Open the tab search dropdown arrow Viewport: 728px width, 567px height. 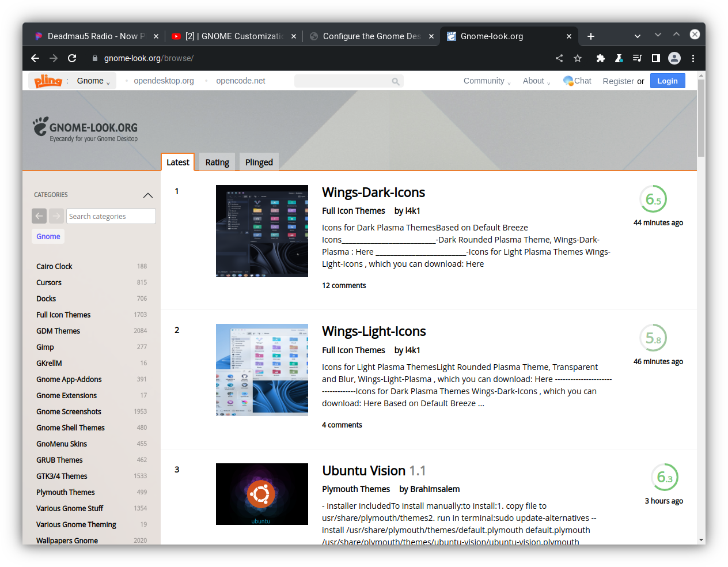(638, 36)
